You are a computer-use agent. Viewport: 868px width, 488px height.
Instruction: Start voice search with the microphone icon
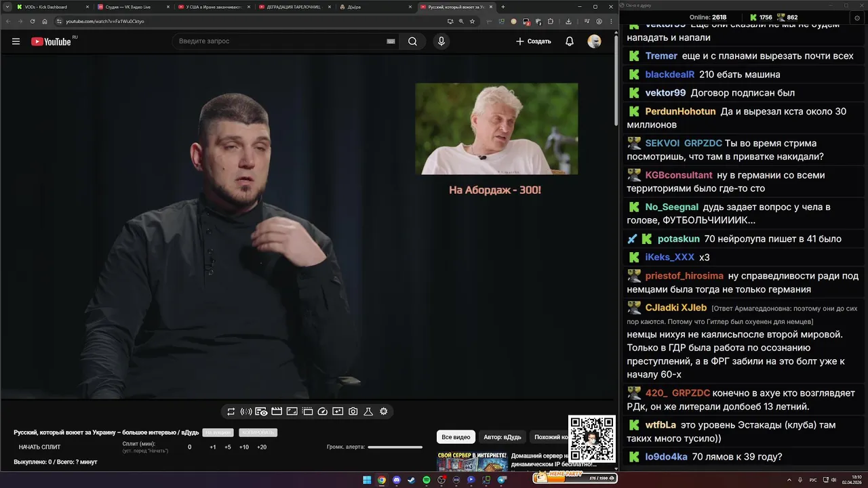[x=441, y=41]
